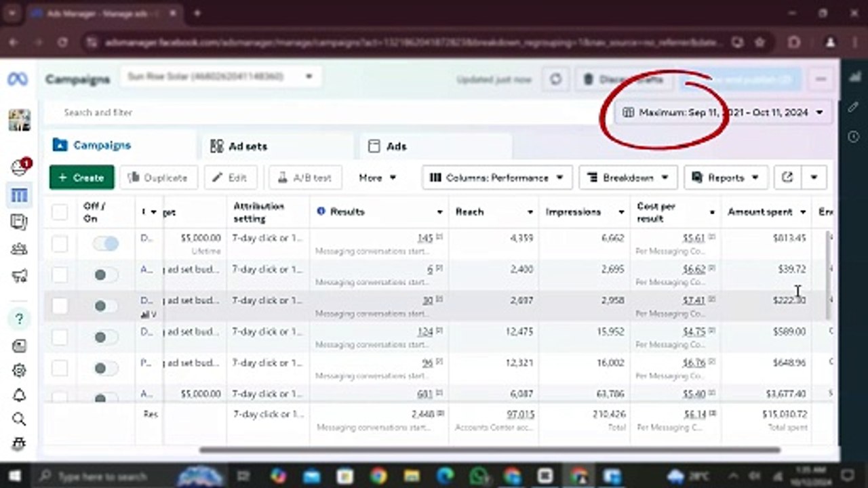Tick checkbox of the $648.96 campaign row

pos(60,368)
